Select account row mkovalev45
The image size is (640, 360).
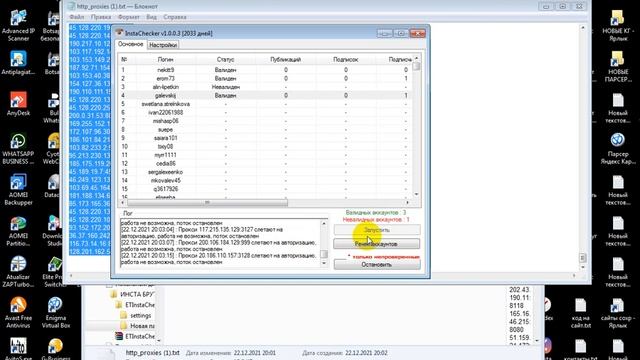(x=265, y=180)
